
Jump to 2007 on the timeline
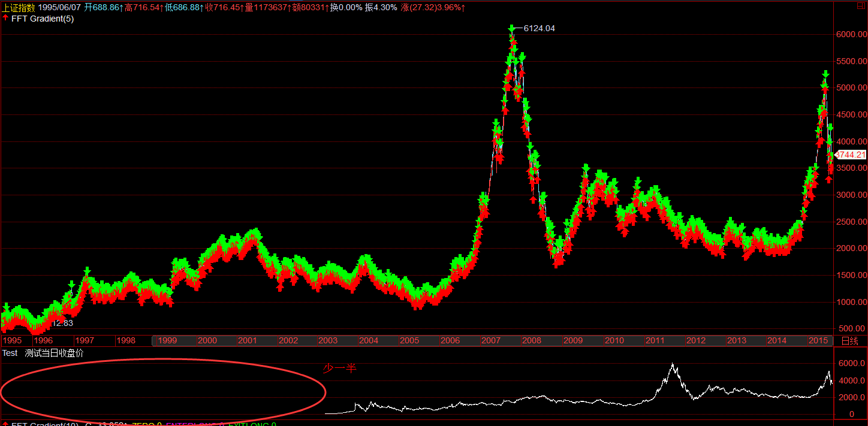(x=491, y=341)
